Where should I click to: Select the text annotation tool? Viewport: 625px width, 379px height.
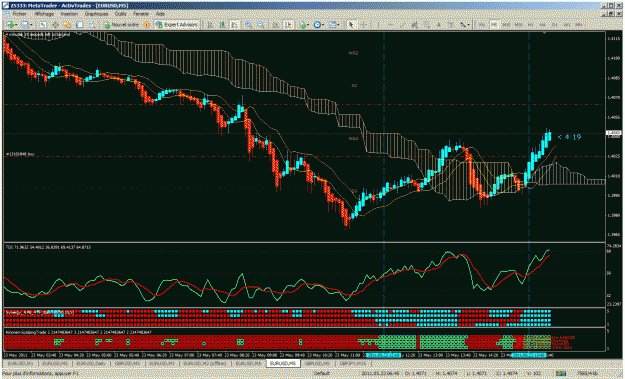(x=439, y=25)
